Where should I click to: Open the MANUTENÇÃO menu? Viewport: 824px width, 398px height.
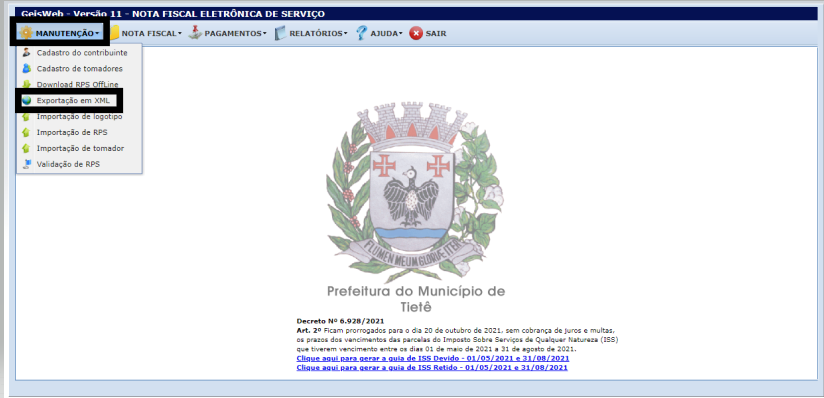pyautogui.click(x=59, y=33)
